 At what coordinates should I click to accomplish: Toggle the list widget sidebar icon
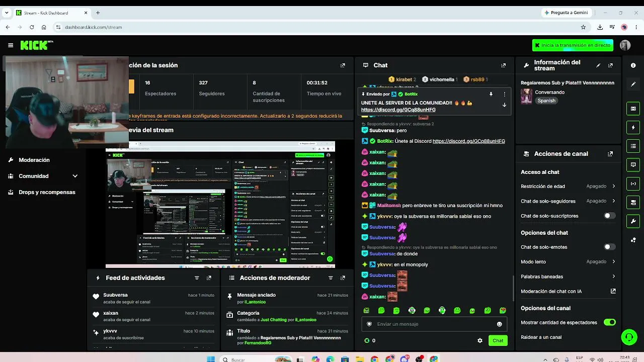coord(633,146)
